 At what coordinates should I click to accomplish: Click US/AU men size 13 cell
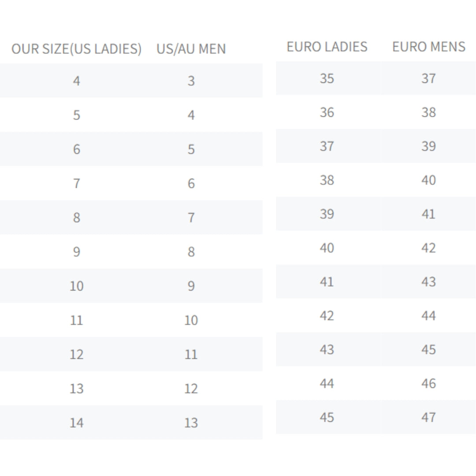pos(191,423)
